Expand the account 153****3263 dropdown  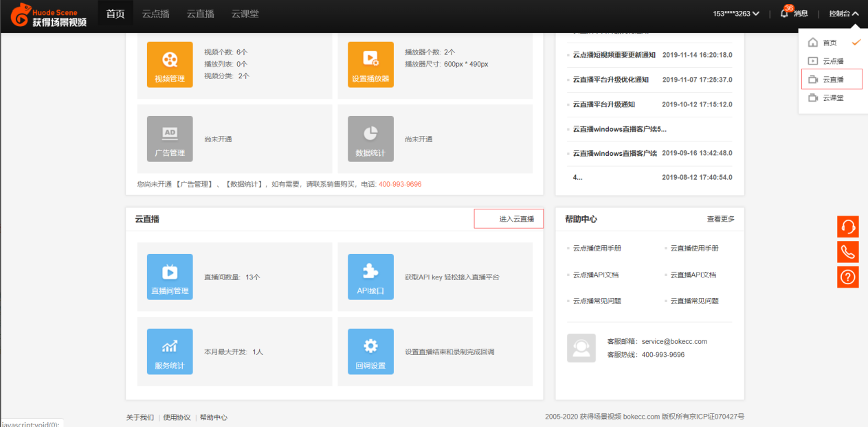735,14
